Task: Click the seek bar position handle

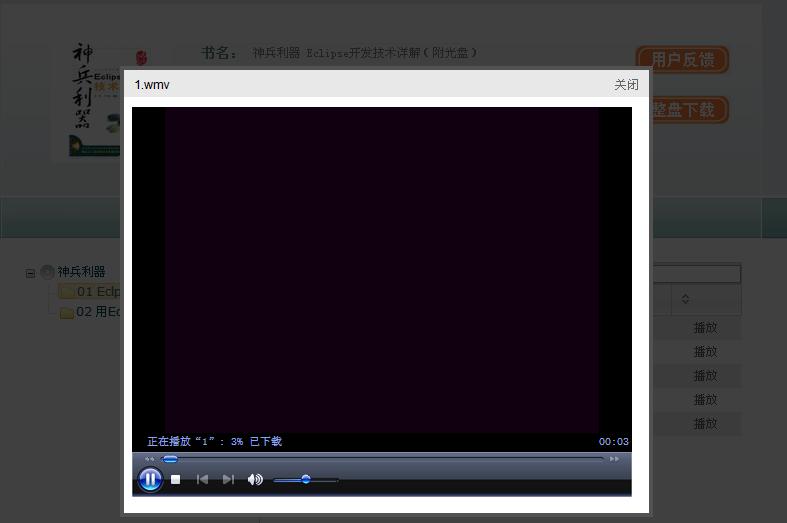Action: point(170,459)
